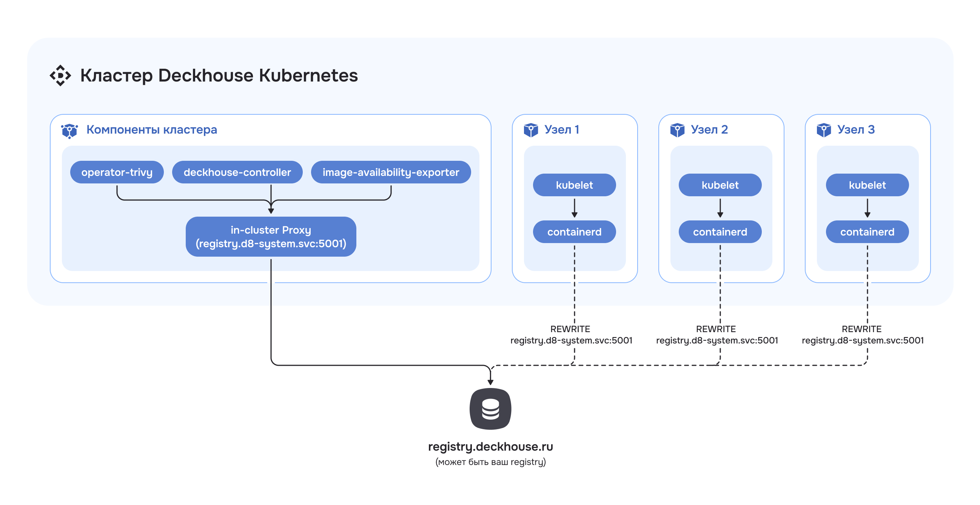Click kubelet inside Узел 2
This screenshot has width=980, height=505.
coord(720,185)
